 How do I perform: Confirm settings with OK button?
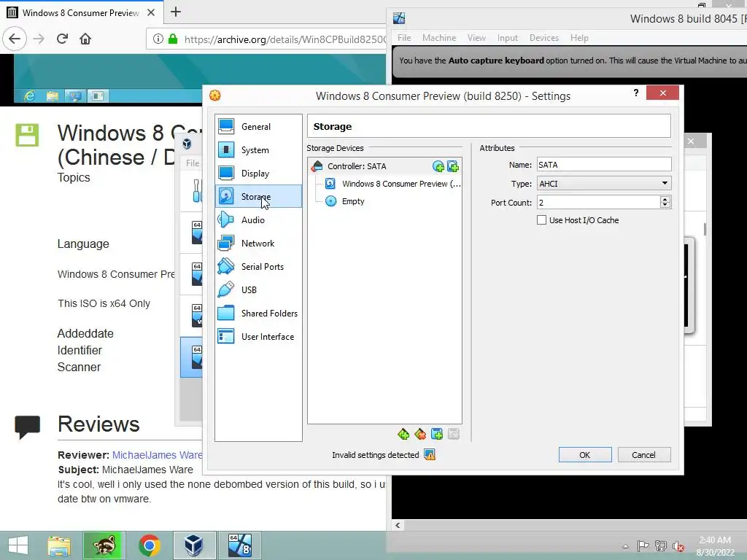(x=585, y=455)
